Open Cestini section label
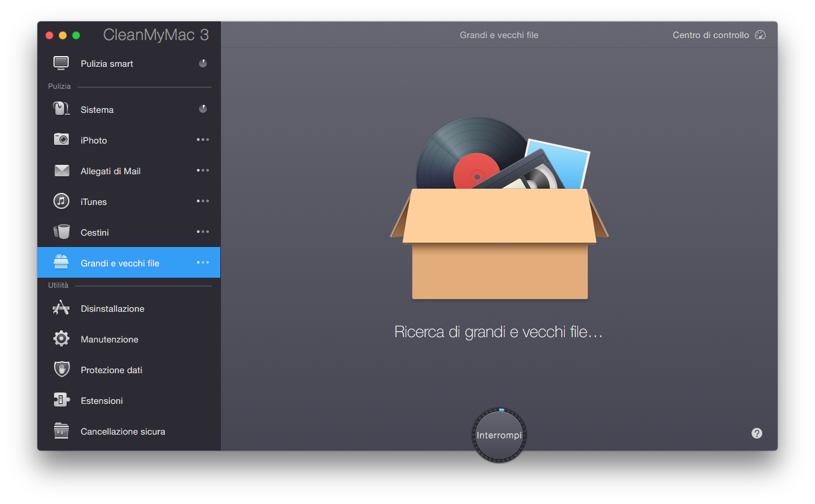 95,232
